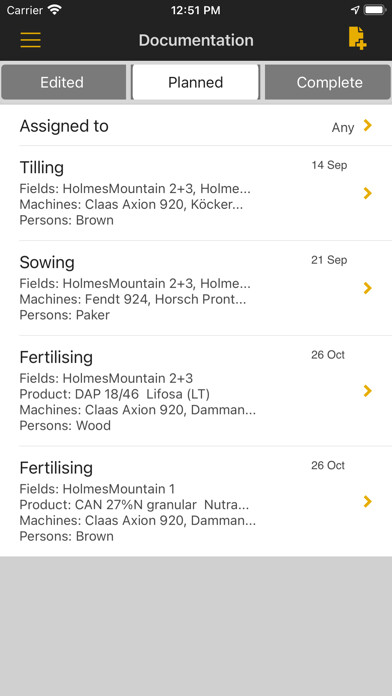Select the Fertilising task for HolmesMountain 1

point(196,502)
